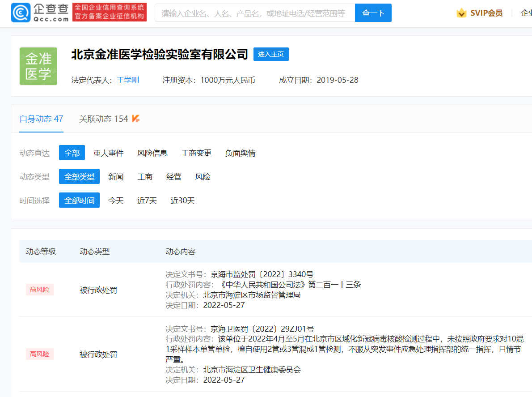Click company title 北京金准医学检验实验室有限公司
The height and width of the screenshot is (397, 532).
[x=160, y=54]
